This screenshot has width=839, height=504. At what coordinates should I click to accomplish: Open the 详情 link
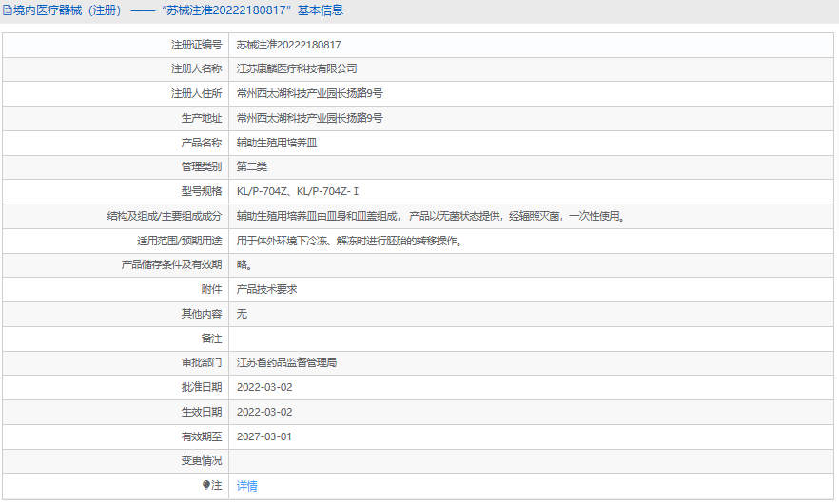tap(246, 486)
